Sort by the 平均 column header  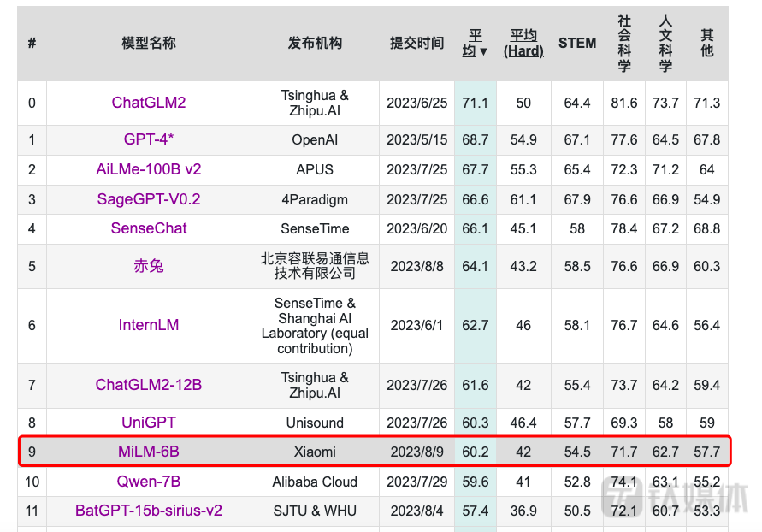475,44
